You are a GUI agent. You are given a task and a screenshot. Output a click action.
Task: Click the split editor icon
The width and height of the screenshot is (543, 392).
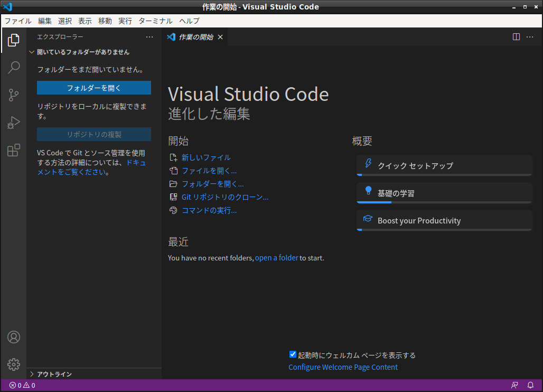(x=516, y=36)
